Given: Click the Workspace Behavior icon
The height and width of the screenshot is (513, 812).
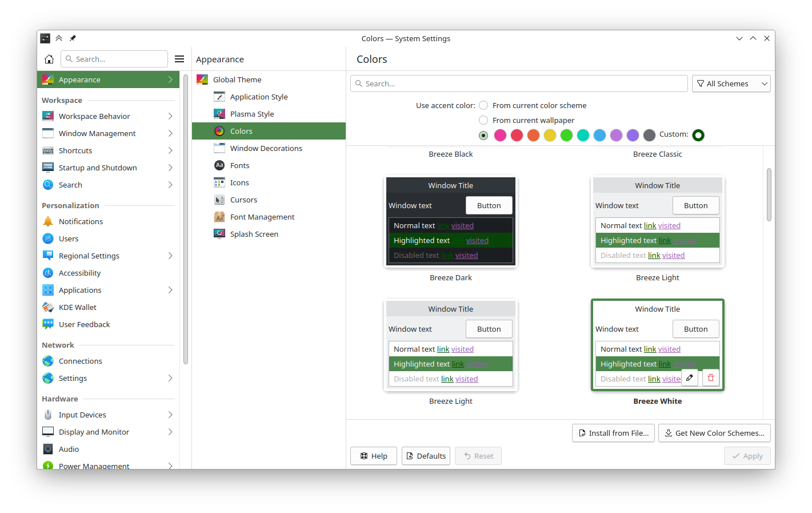Looking at the screenshot, I should point(48,116).
